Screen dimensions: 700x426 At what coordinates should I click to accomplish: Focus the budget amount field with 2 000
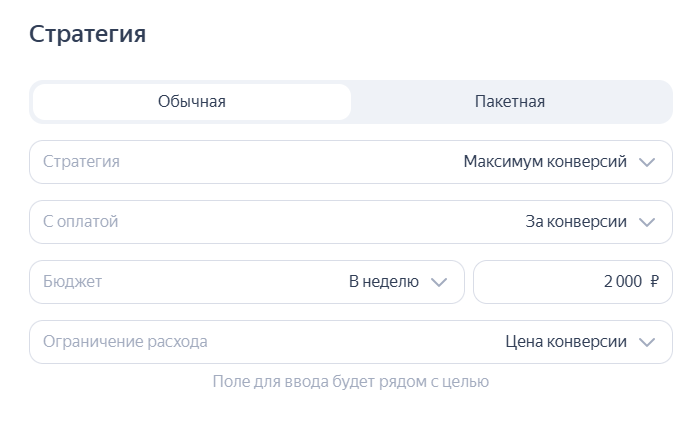pyautogui.click(x=622, y=282)
